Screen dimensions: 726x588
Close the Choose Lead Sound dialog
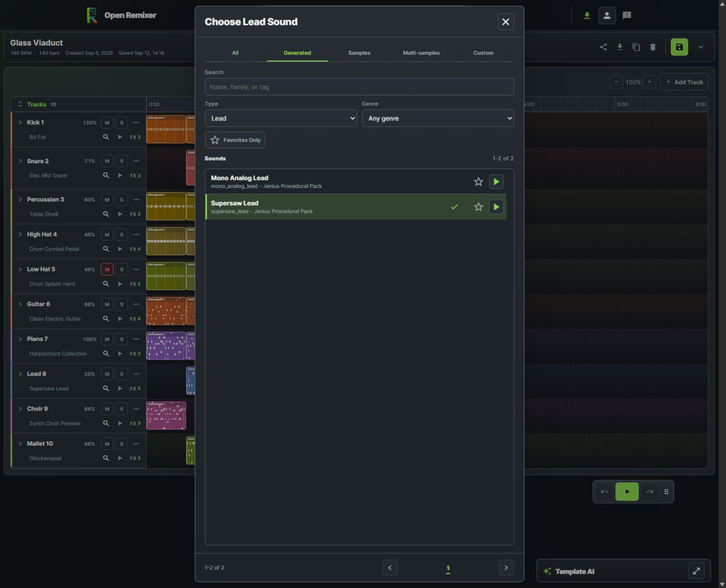coord(506,22)
